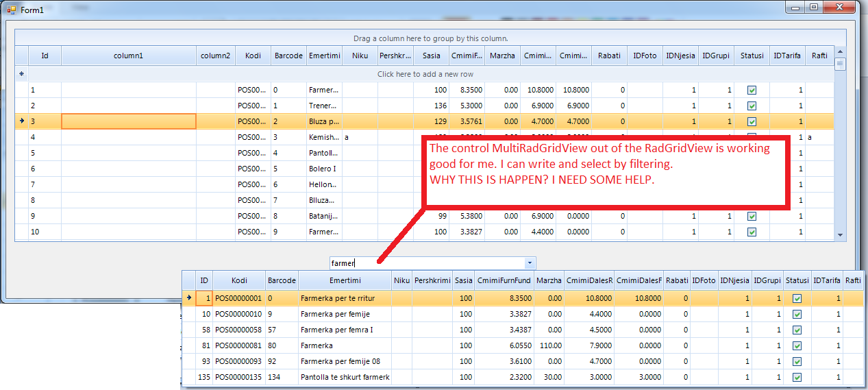Click the Sasia header in top grid
This screenshot has height=390, width=868.
pyautogui.click(x=432, y=56)
